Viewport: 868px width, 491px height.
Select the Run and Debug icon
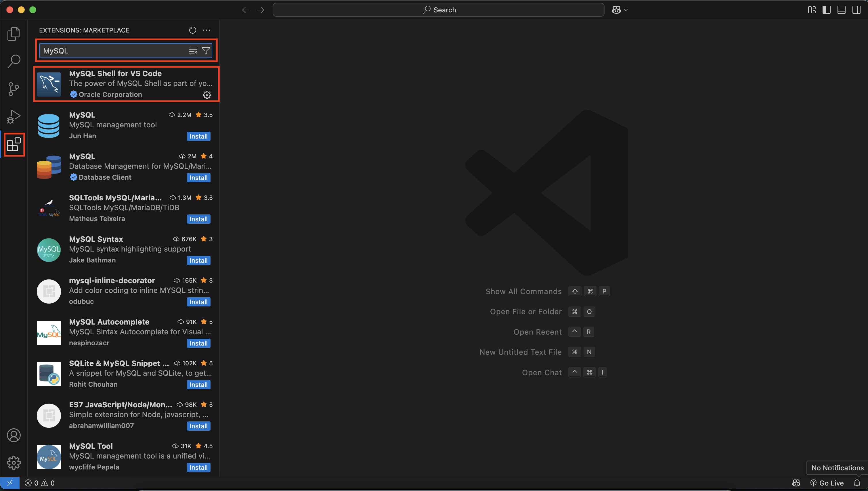pos(14,116)
